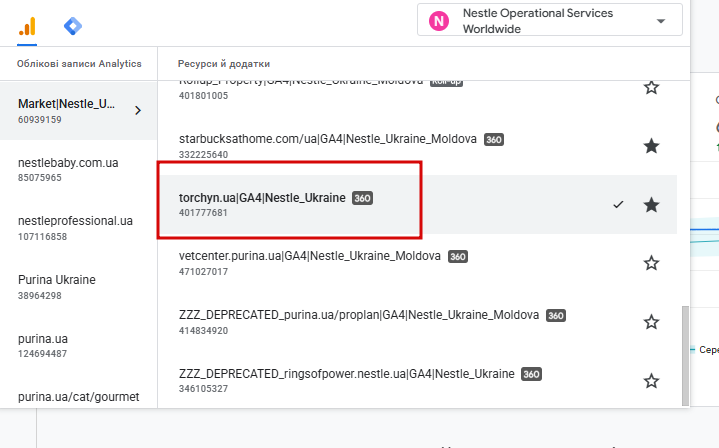Star the Rollup property 401801005
Viewport: 719px width, 448px height.
pyautogui.click(x=651, y=87)
